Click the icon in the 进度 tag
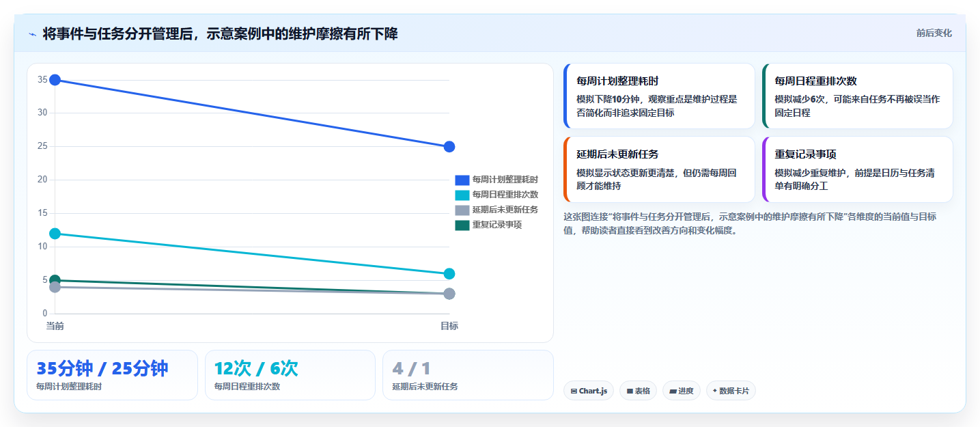This screenshot has height=427, width=980. (673, 391)
